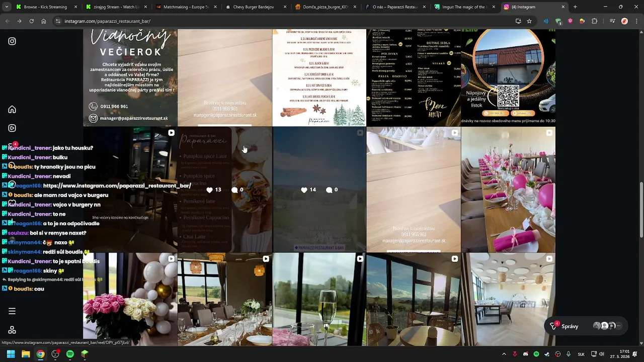
Task: View site information icon in address bar
Action: [x=58, y=21]
